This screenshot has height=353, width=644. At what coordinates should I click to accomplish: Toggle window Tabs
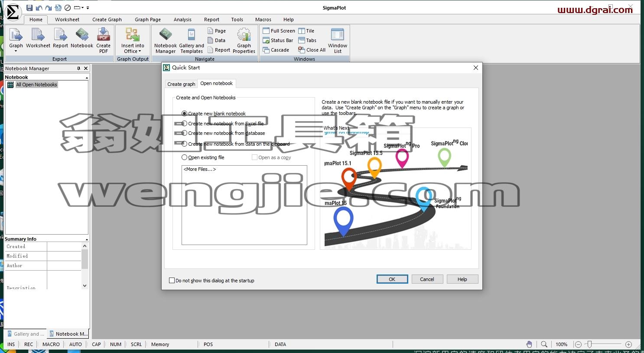click(x=307, y=40)
